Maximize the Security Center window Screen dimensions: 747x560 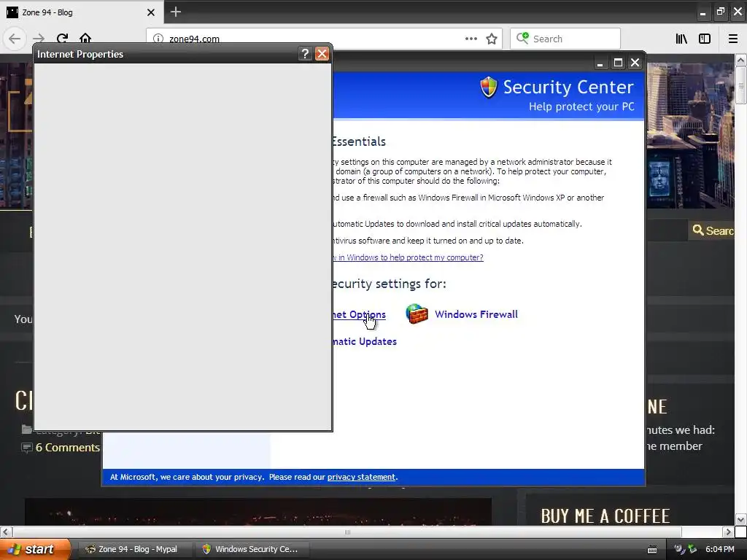[x=618, y=63]
